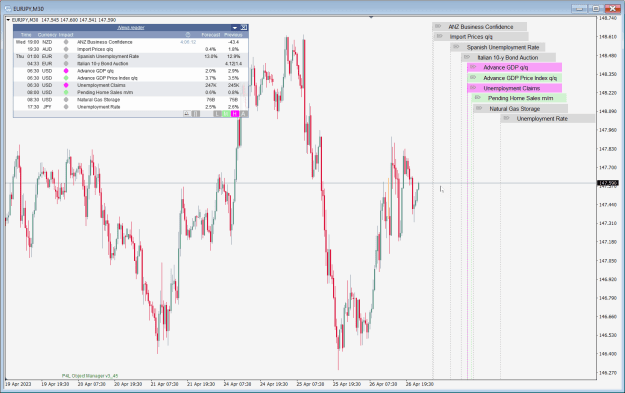
Task: Click tag icon on Pending Home Sales m/m chart label
Action: coord(478,98)
